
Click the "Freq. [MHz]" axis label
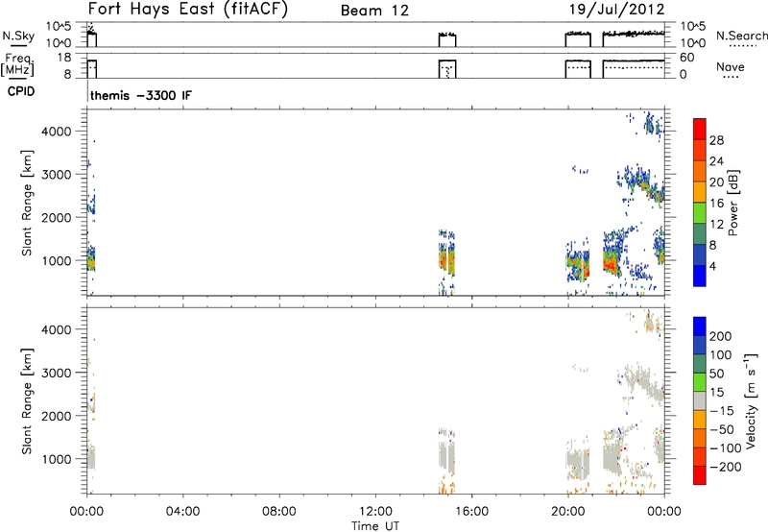pos(19,64)
